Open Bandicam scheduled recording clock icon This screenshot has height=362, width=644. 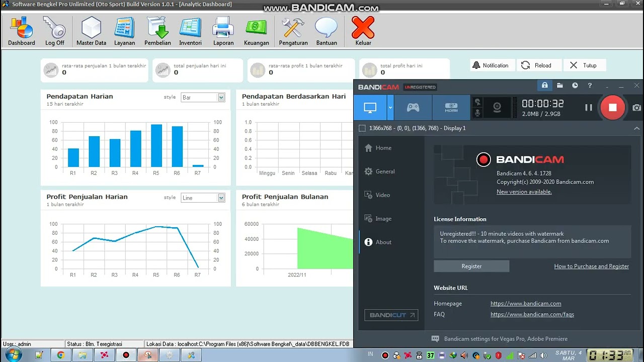(575, 85)
